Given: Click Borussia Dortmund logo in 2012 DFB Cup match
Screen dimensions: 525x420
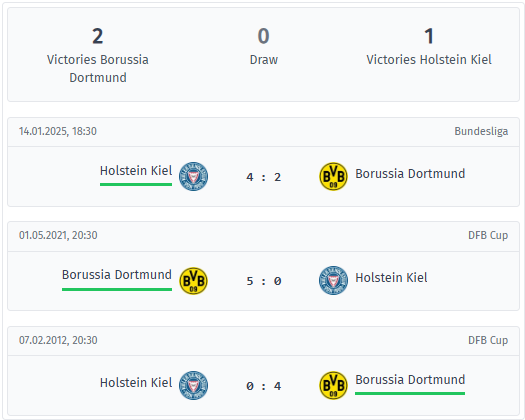Looking at the screenshot, I should coord(333,385).
